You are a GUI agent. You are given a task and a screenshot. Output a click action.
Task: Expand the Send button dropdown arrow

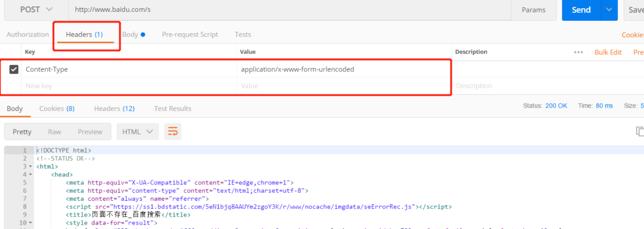coord(609,10)
